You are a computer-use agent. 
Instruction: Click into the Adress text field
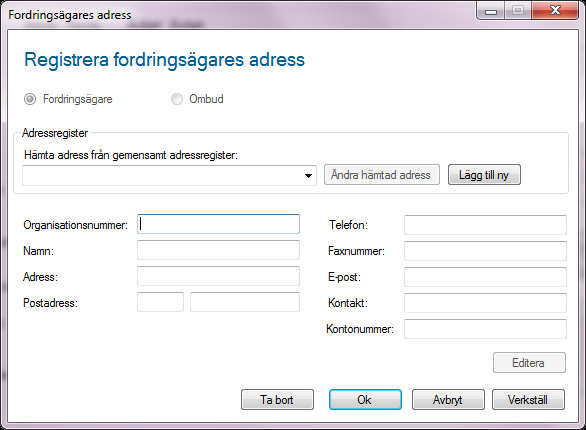click(218, 276)
